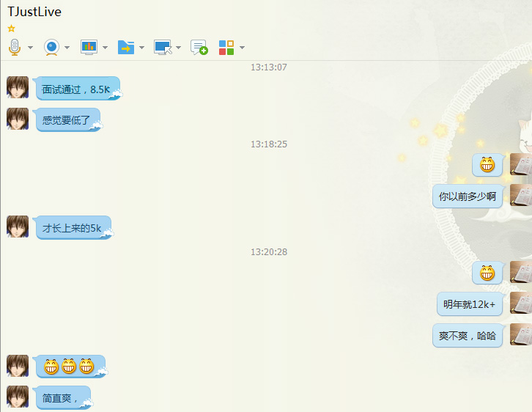Open sender avatar beside '面试通过，8.5k'
Image resolution: width=532 pixels, height=412 pixels.
click(18, 87)
